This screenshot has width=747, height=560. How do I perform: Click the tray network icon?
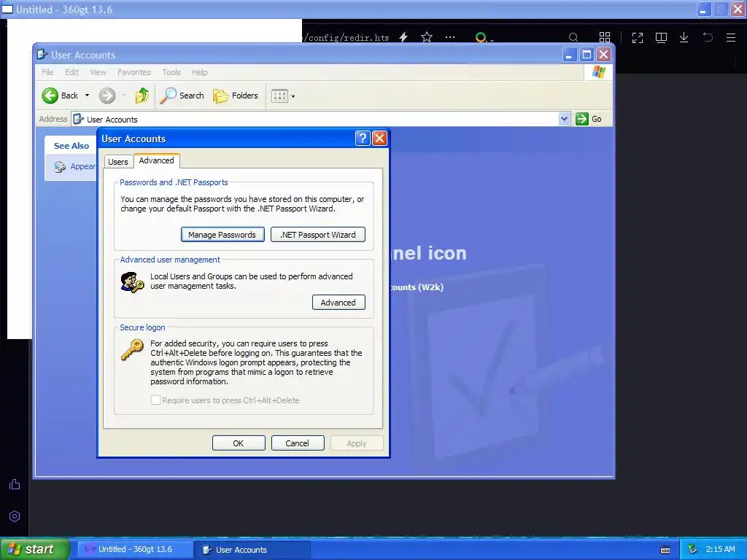693,549
